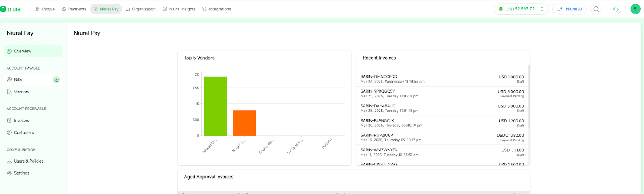Click the green add bill plus icon
The width and height of the screenshot is (644, 194).
(x=56, y=80)
